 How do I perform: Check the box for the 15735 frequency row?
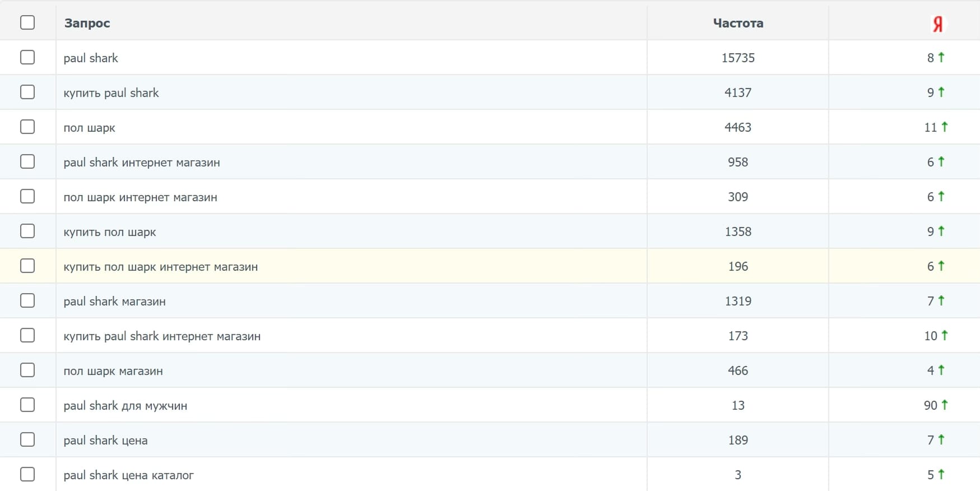[27, 57]
